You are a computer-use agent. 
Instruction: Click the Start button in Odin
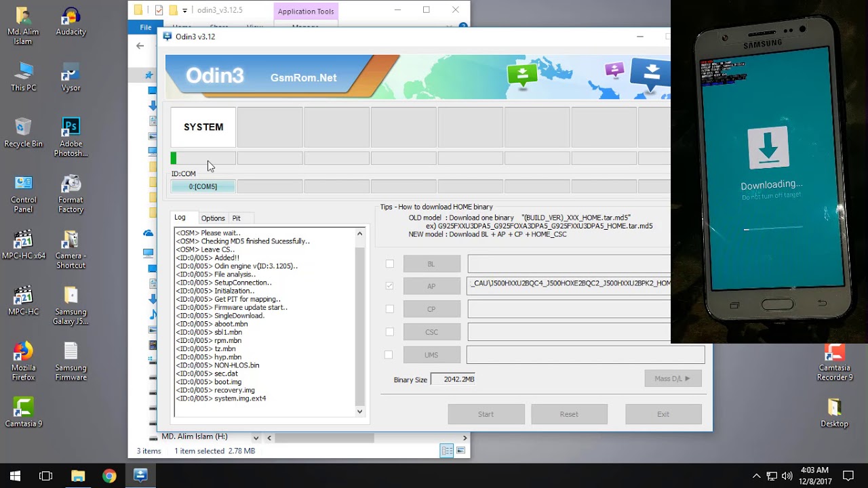pyautogui.click(x=486, y=414)
